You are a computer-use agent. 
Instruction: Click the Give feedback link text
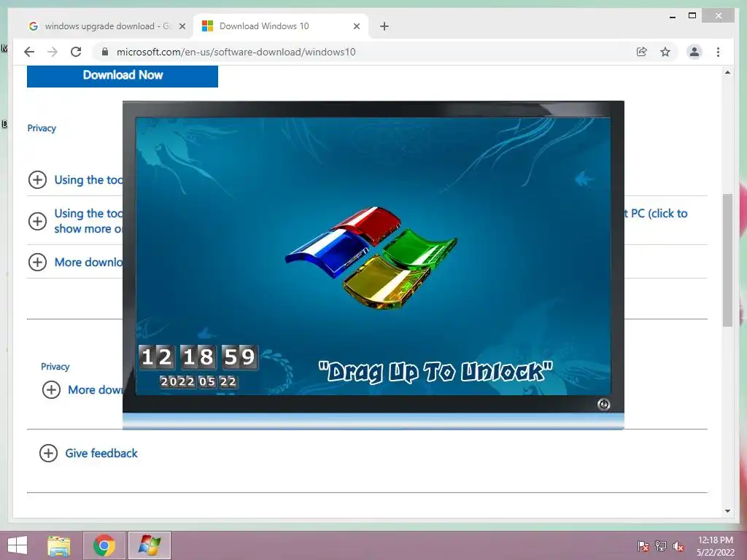101,453
